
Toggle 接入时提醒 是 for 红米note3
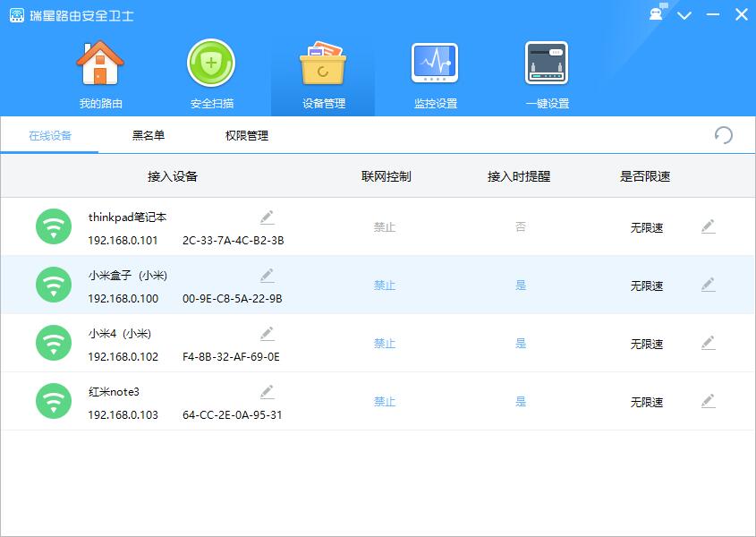click(x=521, y=402)
